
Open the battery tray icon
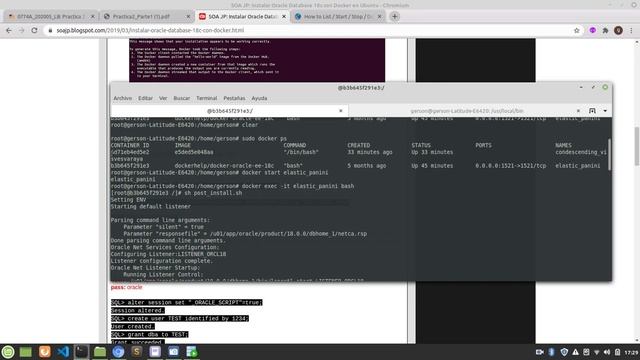[x=618, y=352]
